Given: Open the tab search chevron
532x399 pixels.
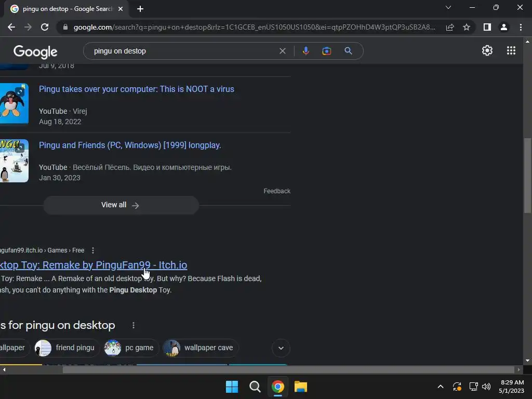Looking at the screenshot, I should pyautogui.click(x=448, y=7).
